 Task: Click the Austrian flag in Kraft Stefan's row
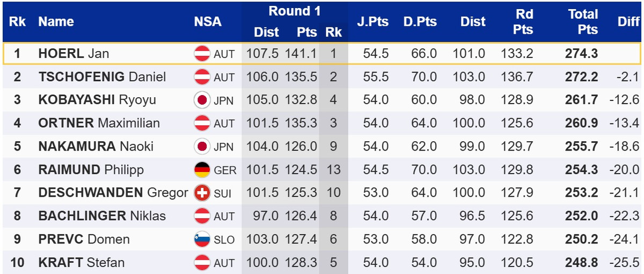click(202, 262)
